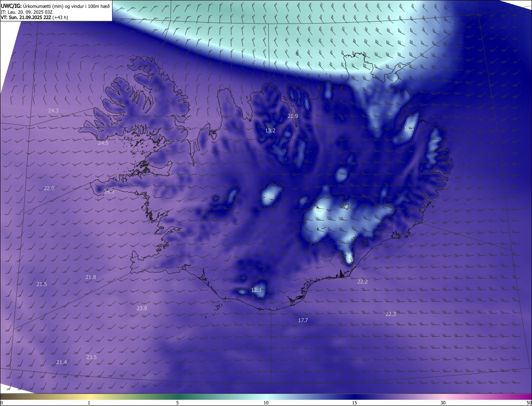Click the colorbar tick label 10
This screenshot has width=532, height=406.
[x=266, y=403]
